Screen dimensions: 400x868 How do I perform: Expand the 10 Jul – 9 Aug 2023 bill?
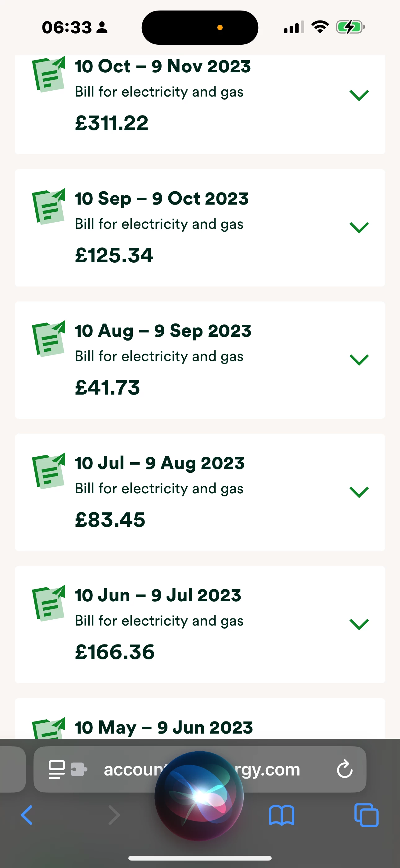coord(359,492)
